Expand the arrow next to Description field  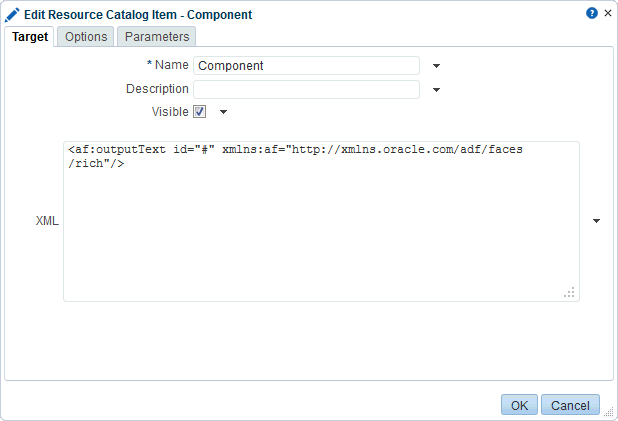click(x=436, y=90)
